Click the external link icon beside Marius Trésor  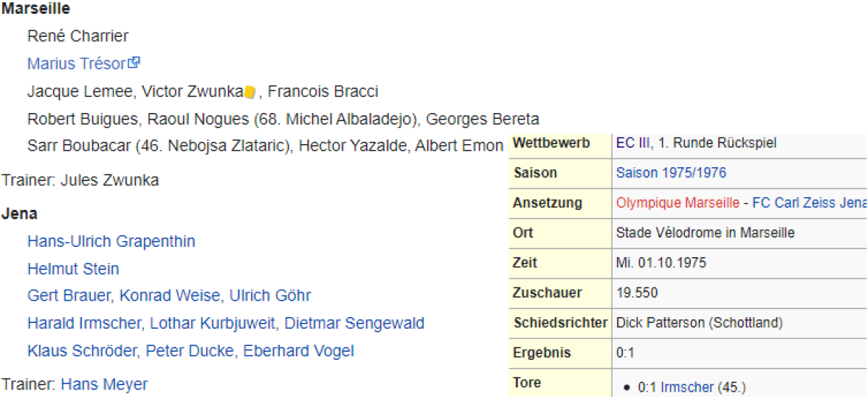(133, 64)
